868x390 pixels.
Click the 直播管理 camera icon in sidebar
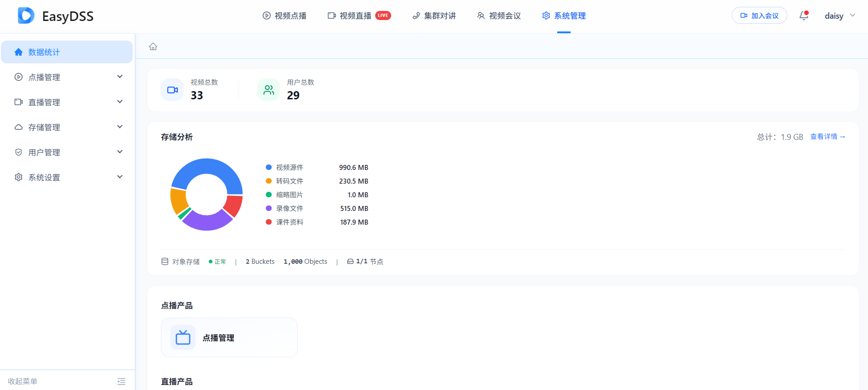(x=19, y=102)
